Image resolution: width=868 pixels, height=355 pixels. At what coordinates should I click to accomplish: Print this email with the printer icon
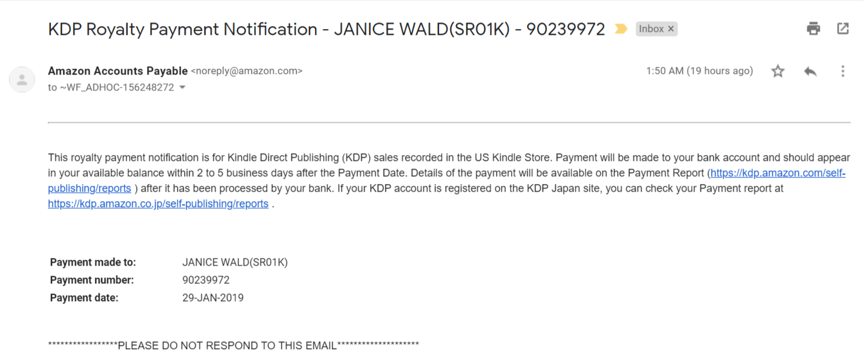tap(814, 28)
